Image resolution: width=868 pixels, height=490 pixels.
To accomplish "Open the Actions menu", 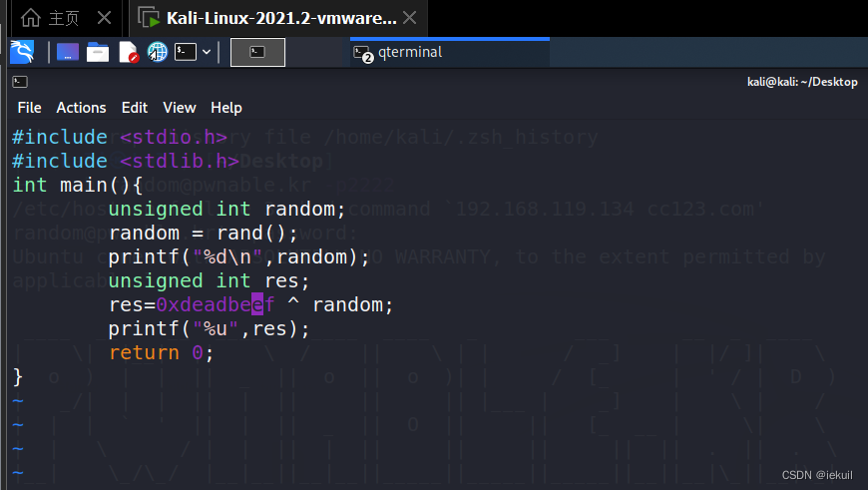I will (81, 108).
